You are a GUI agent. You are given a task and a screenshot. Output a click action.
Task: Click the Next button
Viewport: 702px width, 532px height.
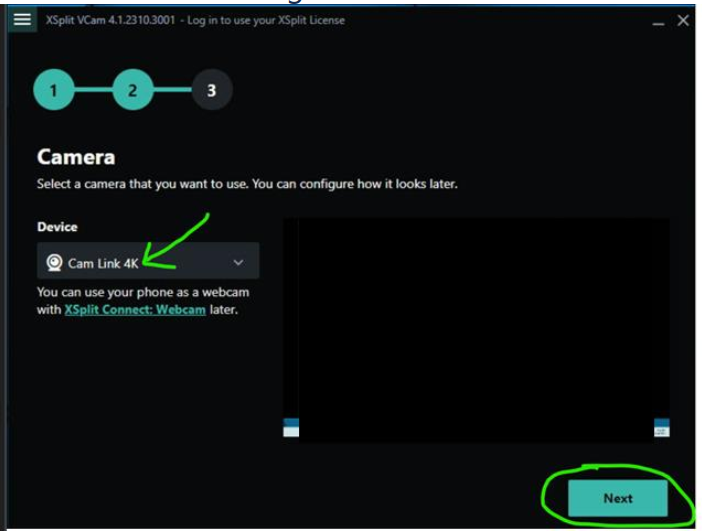coord(617,498)
